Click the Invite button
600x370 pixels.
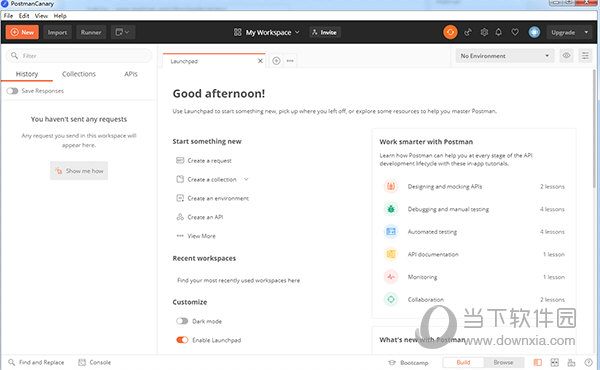coord(324,32)
